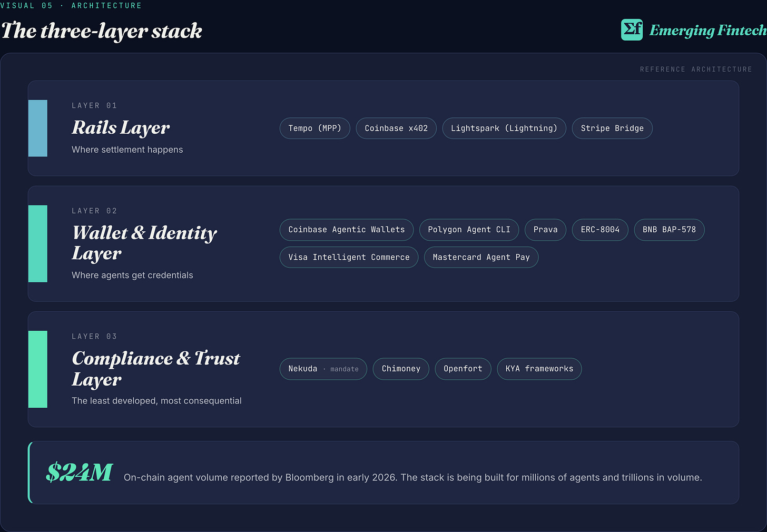Select the Prava pill
The image size is (767, 532).
pos(545,230)
